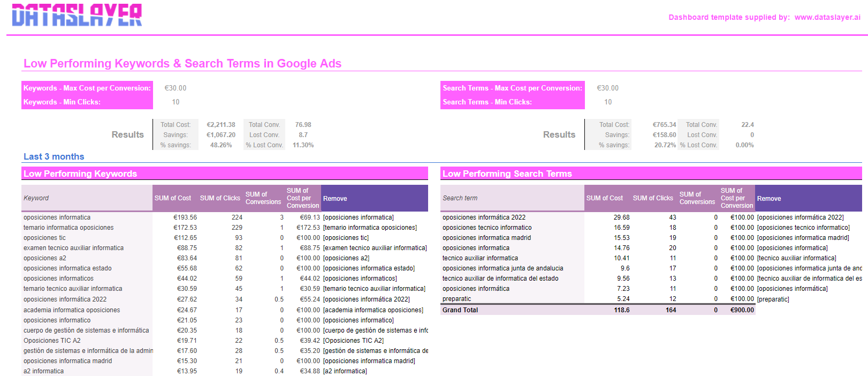Screen dimensions: 868x376
Task: Select the 'oposiciones tic' keyword cell
Action: pyautogui.click(x=44, y=238)
